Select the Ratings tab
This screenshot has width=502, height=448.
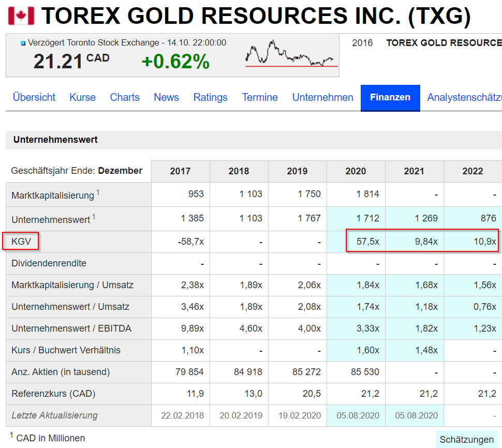[x=210, y=97]
